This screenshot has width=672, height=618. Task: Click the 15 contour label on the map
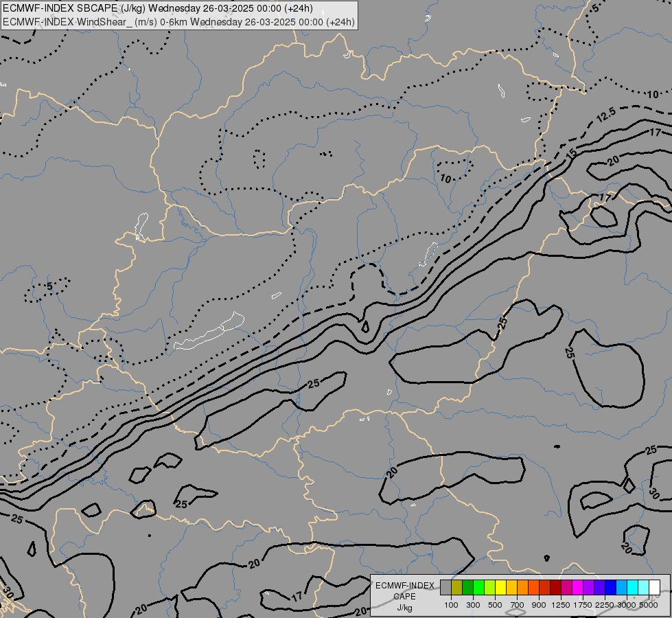pyautogui.click(x=572, y=154)
